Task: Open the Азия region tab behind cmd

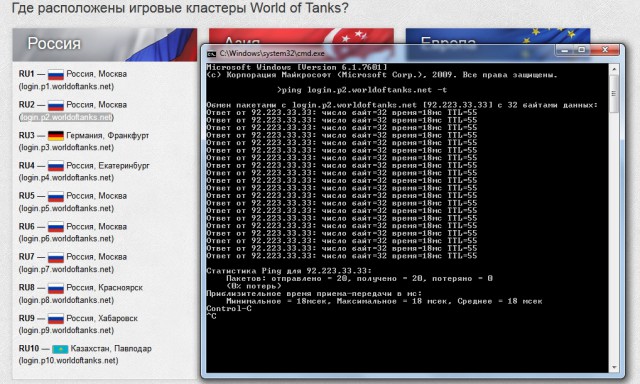Action: (x=301, y=36)
